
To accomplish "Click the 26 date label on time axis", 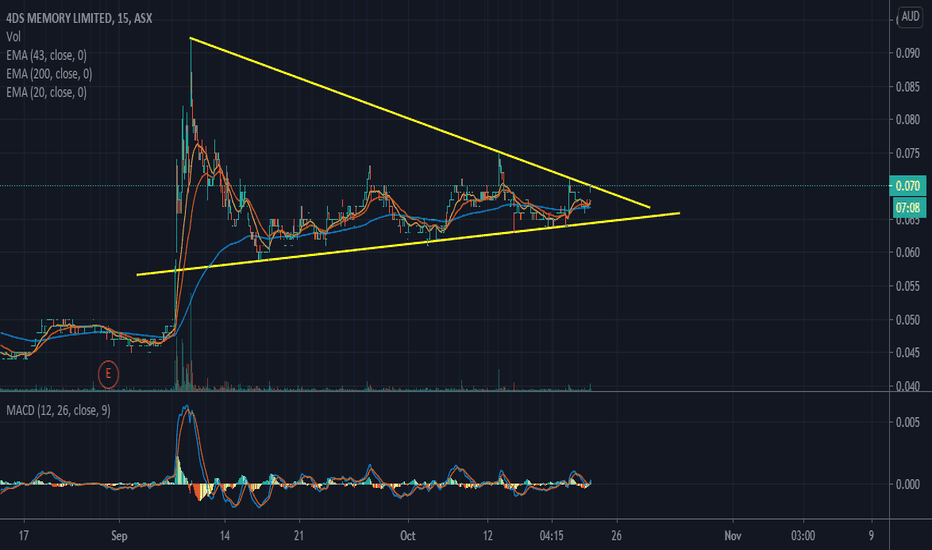I will 616,536.
